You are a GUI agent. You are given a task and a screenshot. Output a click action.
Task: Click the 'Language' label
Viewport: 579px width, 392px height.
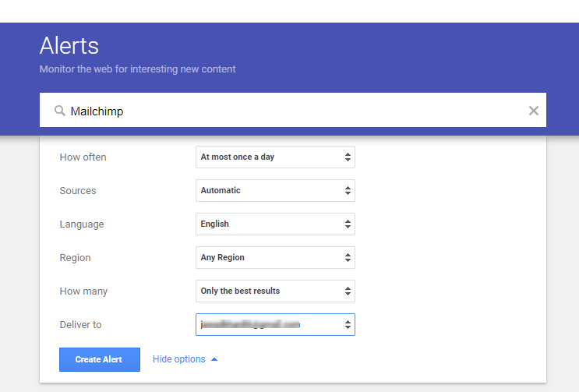pos(81,224)
